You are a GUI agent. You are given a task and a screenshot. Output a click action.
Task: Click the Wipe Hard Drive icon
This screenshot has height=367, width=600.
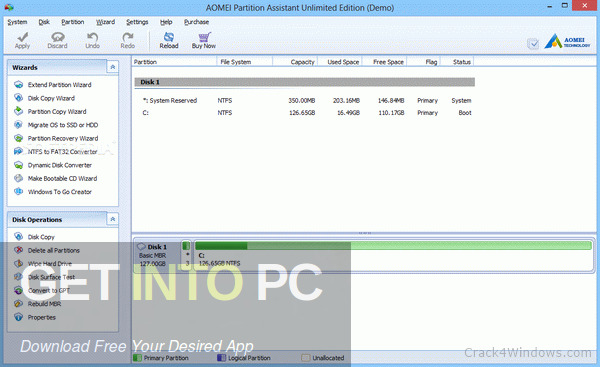pos(18,264)
